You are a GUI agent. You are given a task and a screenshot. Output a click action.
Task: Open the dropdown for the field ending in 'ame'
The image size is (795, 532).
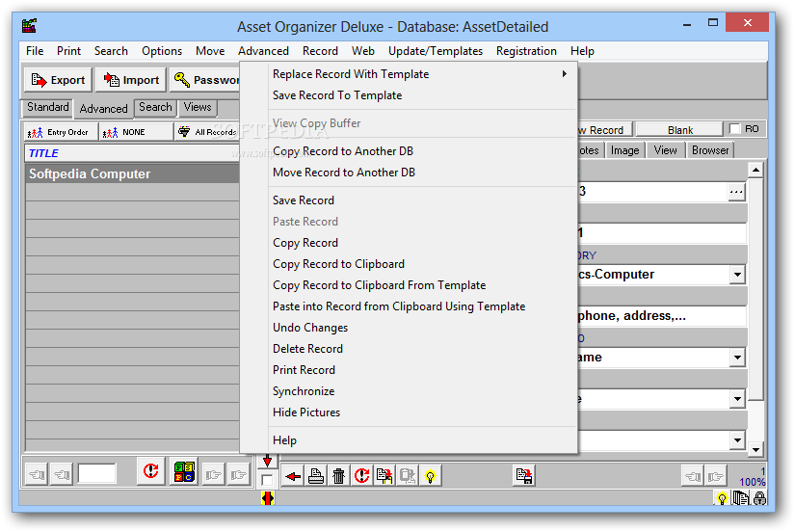[737, 358]
